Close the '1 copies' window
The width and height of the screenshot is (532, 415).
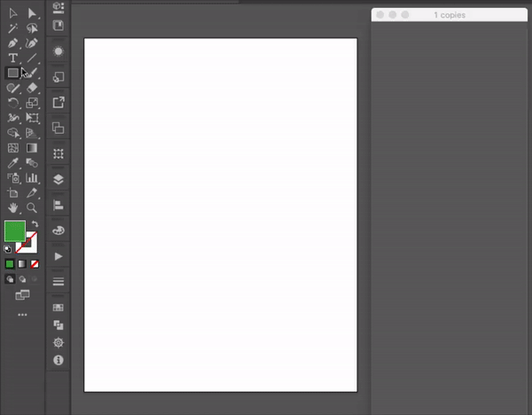380,15
